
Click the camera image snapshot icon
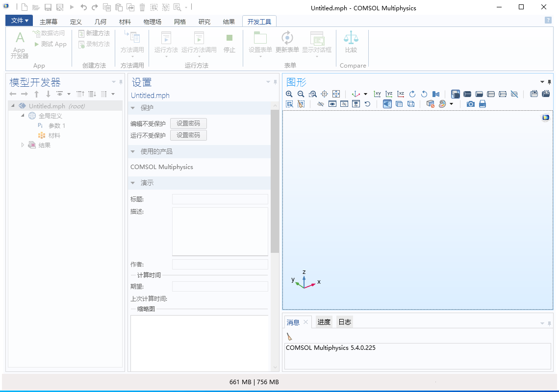471,104
